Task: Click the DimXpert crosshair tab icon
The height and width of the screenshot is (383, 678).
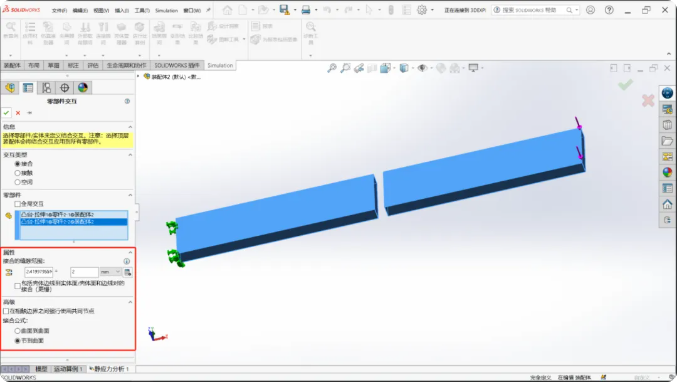Action: click(x=64, y=88)
